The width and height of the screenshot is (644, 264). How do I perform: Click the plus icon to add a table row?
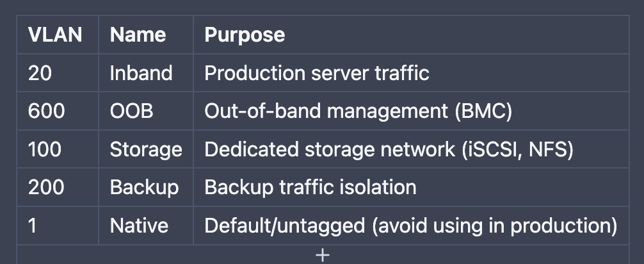pyautogui.click(x=323, y=255)
